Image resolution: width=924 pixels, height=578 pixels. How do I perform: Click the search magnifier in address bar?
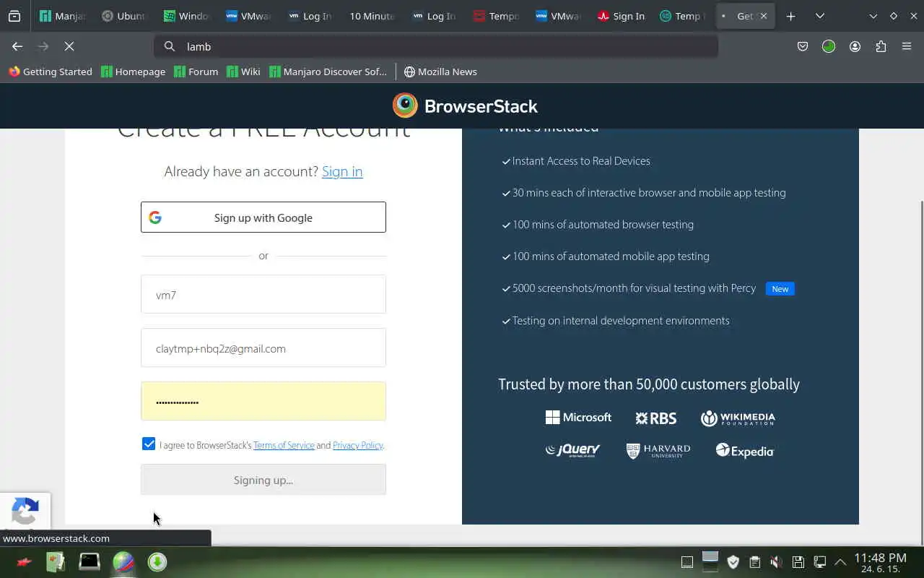[x=170, y=46]
